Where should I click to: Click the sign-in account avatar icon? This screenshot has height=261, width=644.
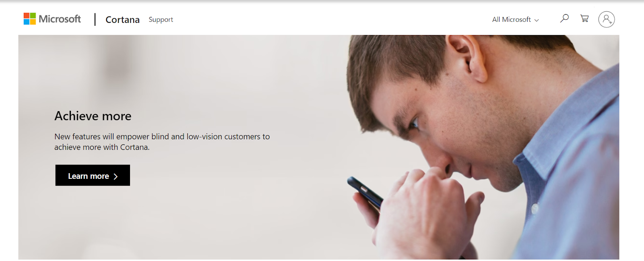click(x=607, y=19)
